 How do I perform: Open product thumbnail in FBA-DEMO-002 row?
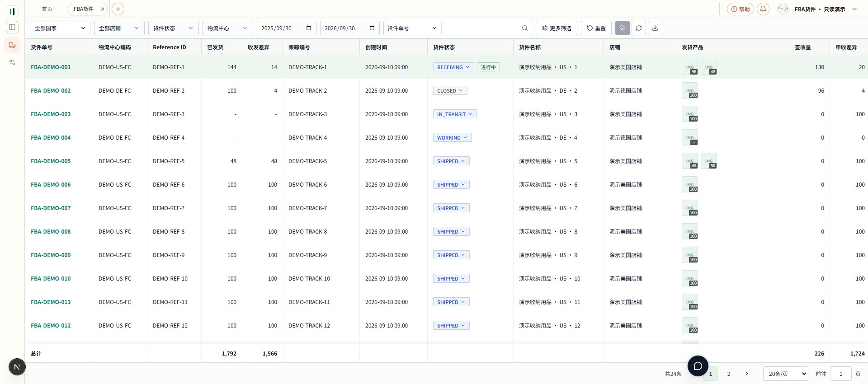[x=690, y=90]
